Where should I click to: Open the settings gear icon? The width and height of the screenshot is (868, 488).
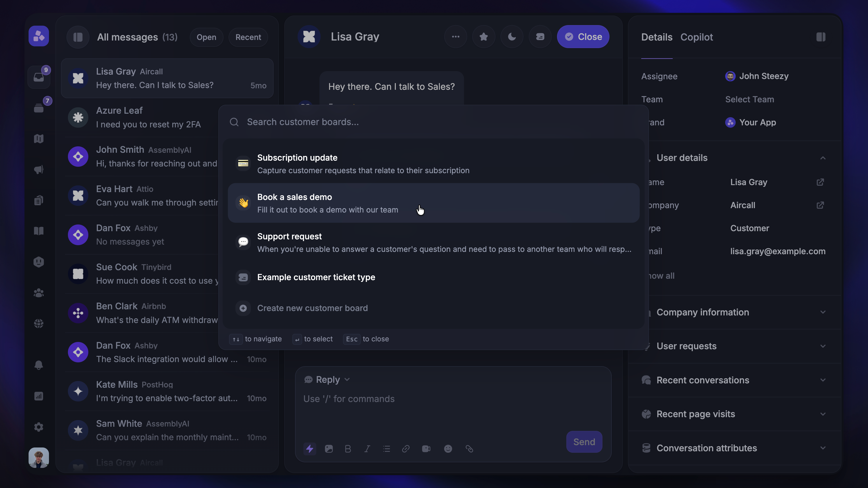tap(39, 427)
